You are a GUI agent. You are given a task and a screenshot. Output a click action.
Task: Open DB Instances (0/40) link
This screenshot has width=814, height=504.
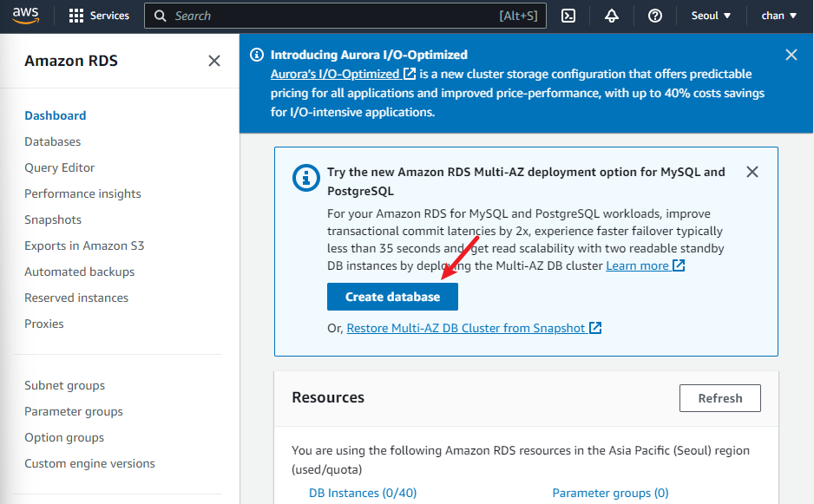pyautogui.click(x=363, y=493)
